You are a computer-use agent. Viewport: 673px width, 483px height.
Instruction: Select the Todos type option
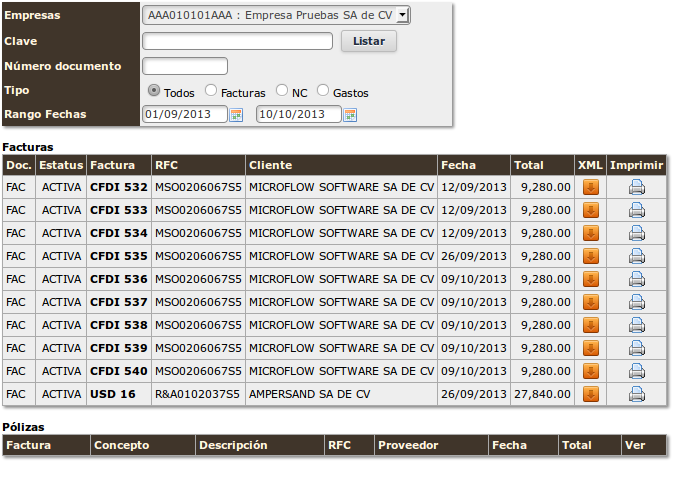[154, 91]
